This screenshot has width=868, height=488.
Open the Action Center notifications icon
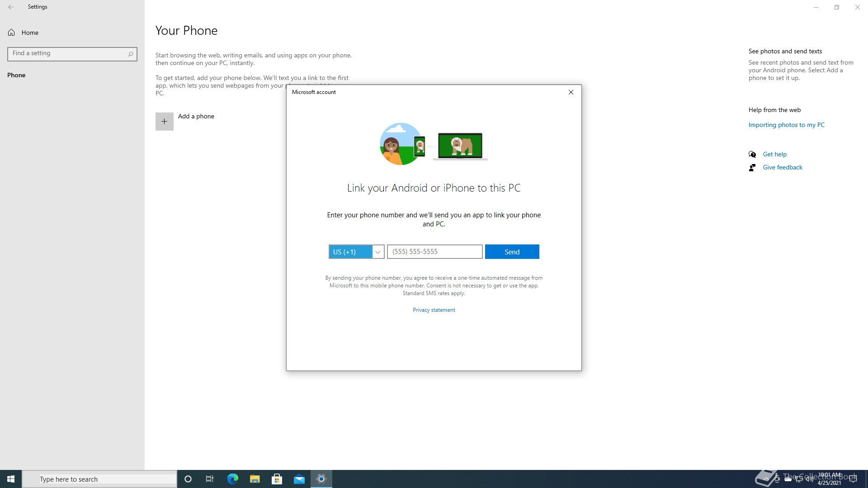pyautogui.click(x=853, y=479)
